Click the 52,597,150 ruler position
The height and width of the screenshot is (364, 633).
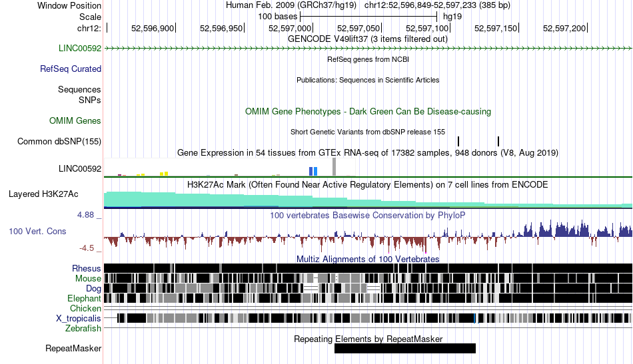point(496,28)
